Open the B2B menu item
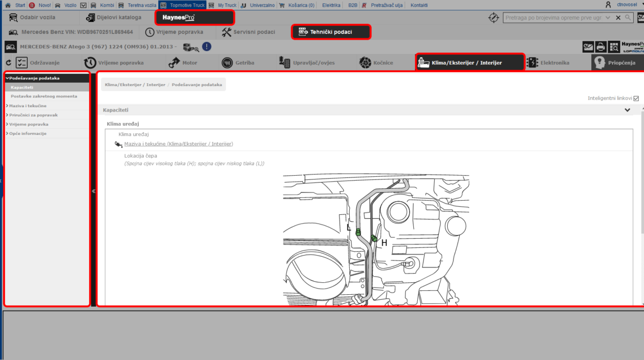The width and height of the screenshot is (644, 360). (352, 5)
